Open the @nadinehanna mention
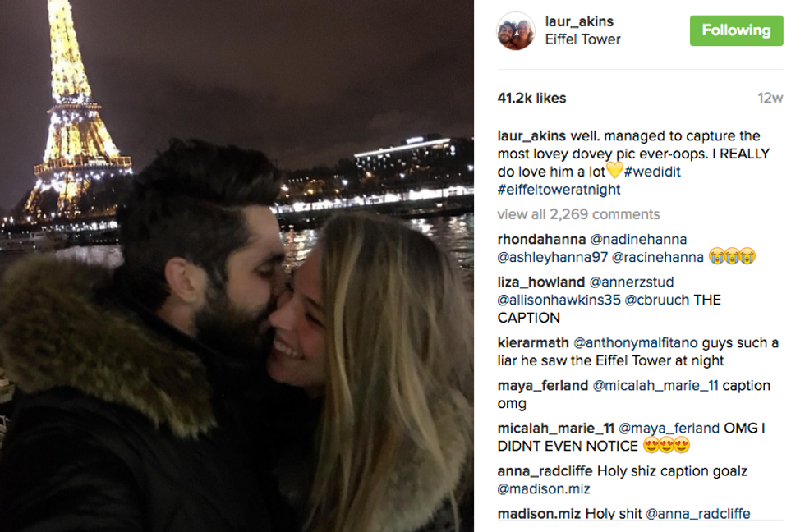The image size is (805, 532). point(638,240)
